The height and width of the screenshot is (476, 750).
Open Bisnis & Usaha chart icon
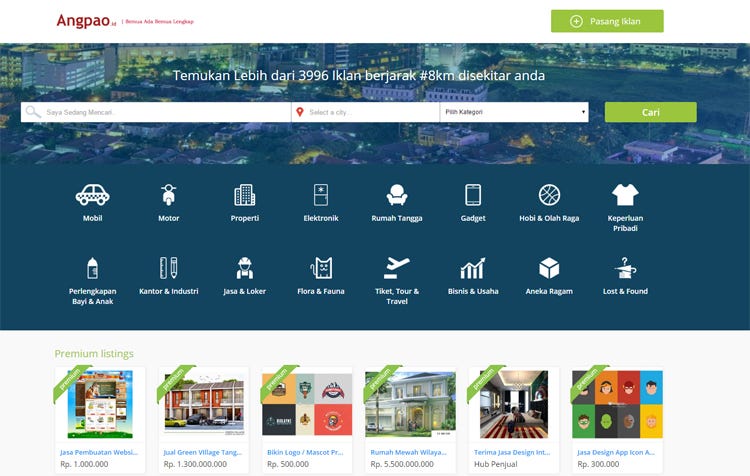473,268
